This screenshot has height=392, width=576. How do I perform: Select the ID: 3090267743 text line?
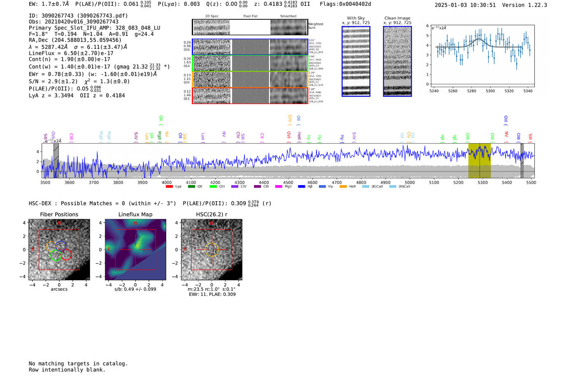click(x=78, y=16)
